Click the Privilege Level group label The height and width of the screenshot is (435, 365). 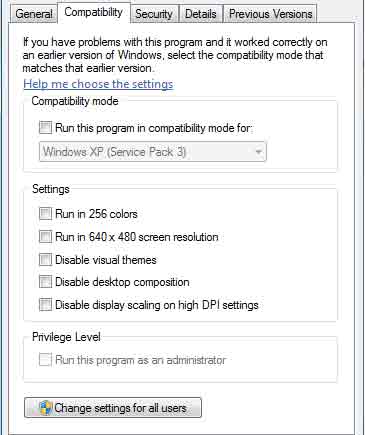[66, 337]
